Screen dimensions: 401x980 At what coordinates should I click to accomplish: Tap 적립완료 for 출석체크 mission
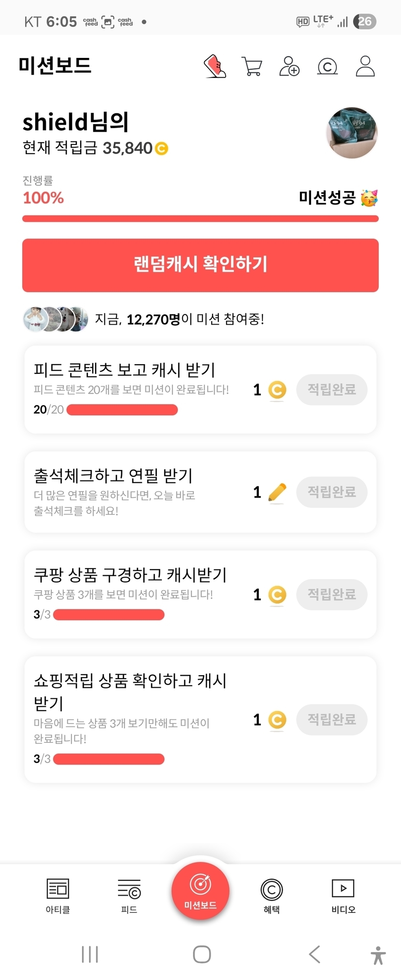[x=332, y=492]
